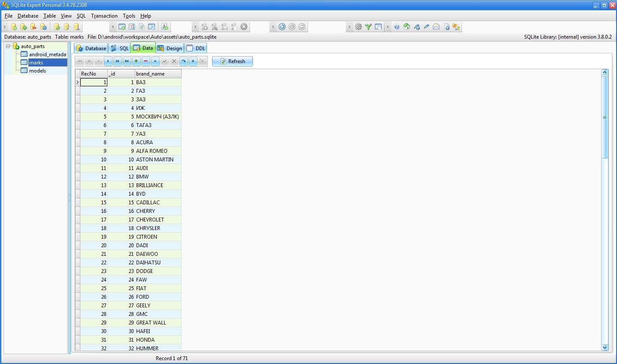The width and height of the screenshot is (617, 364).
Task: Click the new database icon
Action: 14,27
